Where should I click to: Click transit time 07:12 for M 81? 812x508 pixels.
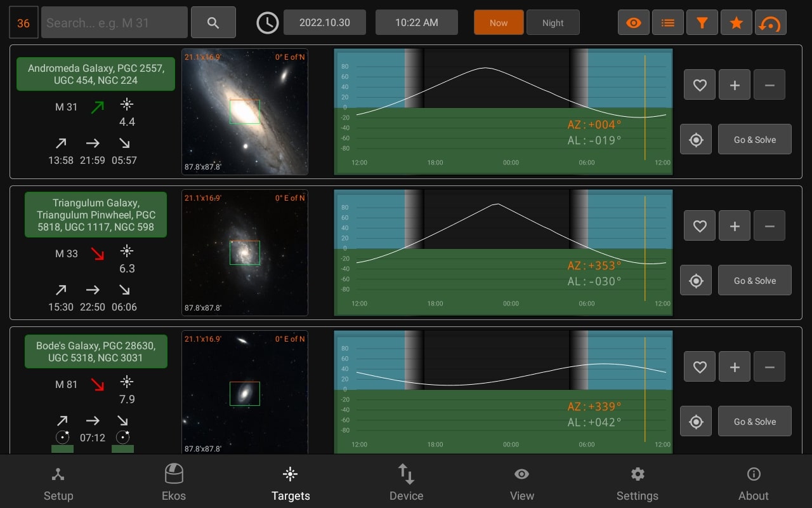[93, 438]
